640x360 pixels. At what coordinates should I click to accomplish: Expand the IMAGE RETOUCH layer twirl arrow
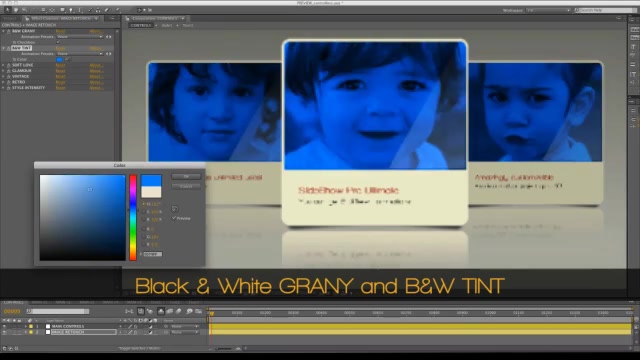pos(26,332)
